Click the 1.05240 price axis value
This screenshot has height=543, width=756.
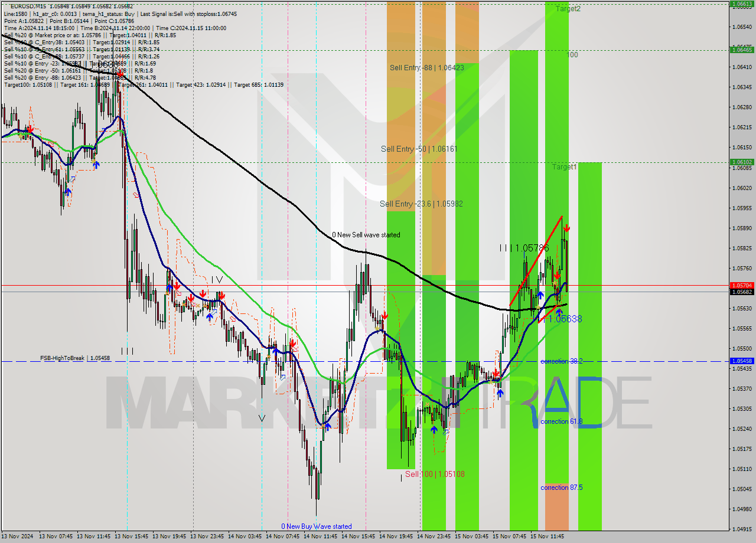741,428
